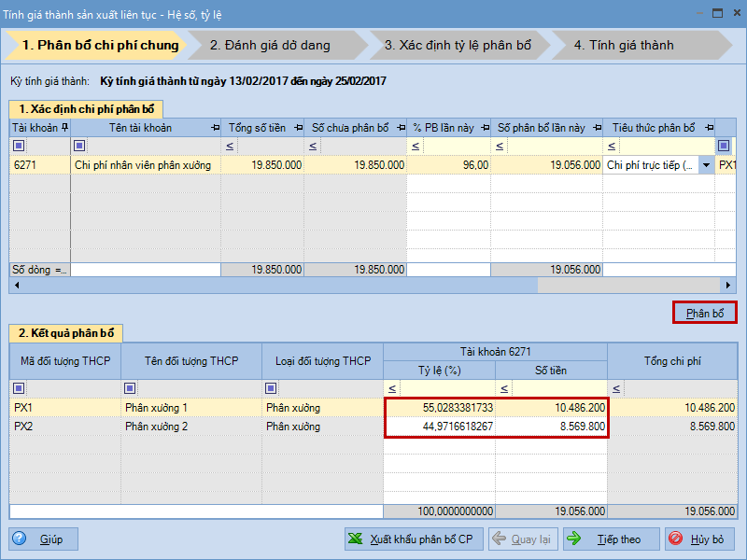Open the Tiêu thức phân bổ dropdown arrow
This screenshot has height=560, width=747.
point(706,165)
